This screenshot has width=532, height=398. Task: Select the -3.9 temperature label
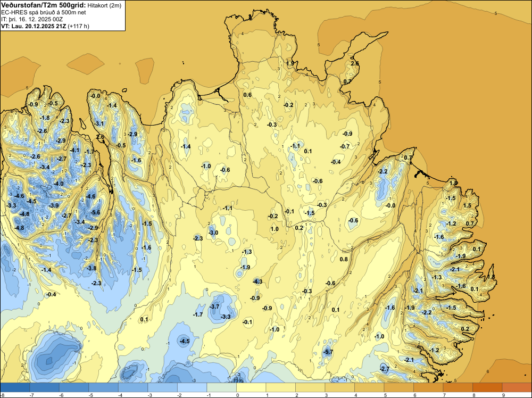tap(54, 205)
